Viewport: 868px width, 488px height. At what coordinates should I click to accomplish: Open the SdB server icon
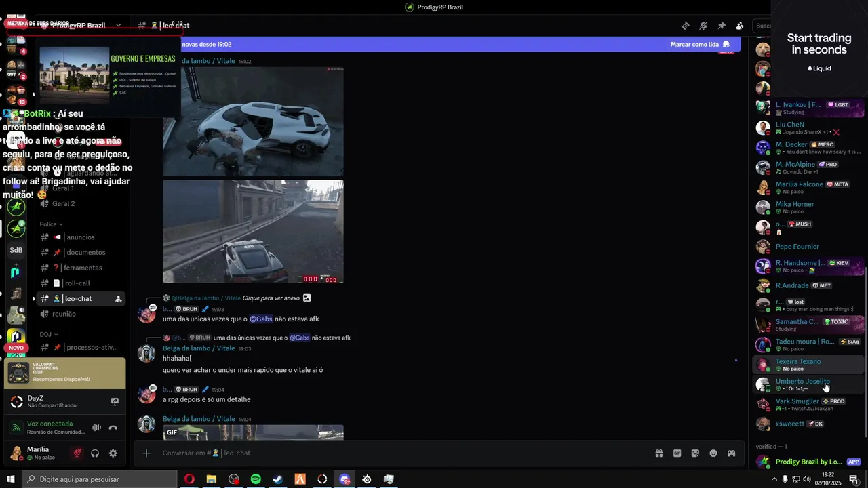pos(16,250)
